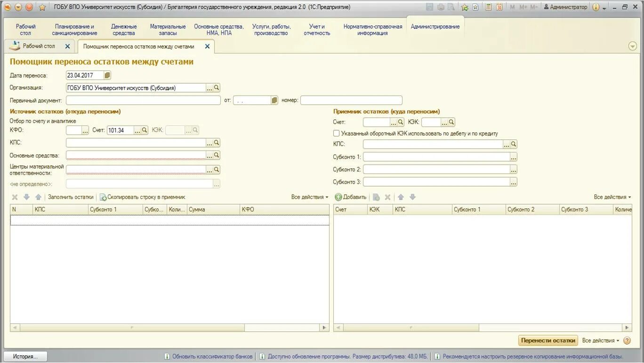644x363 pixels.
Task: Click the Администратор user label
Action: (565, 7)
